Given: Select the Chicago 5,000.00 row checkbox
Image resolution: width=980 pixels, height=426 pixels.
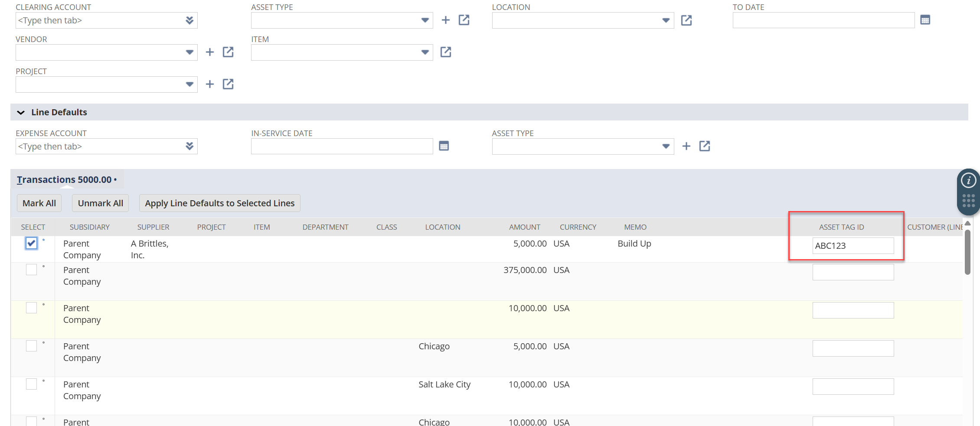Looking at the screenshot, I should pyautogui.click(x=31, y=346).
